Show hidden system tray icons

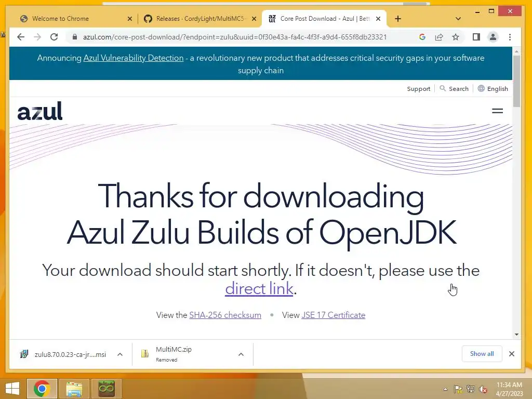click(x=445, y=389)
